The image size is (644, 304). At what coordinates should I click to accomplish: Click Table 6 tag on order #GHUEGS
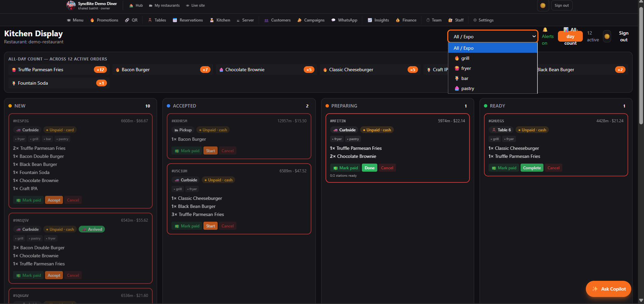click(501, 130)
